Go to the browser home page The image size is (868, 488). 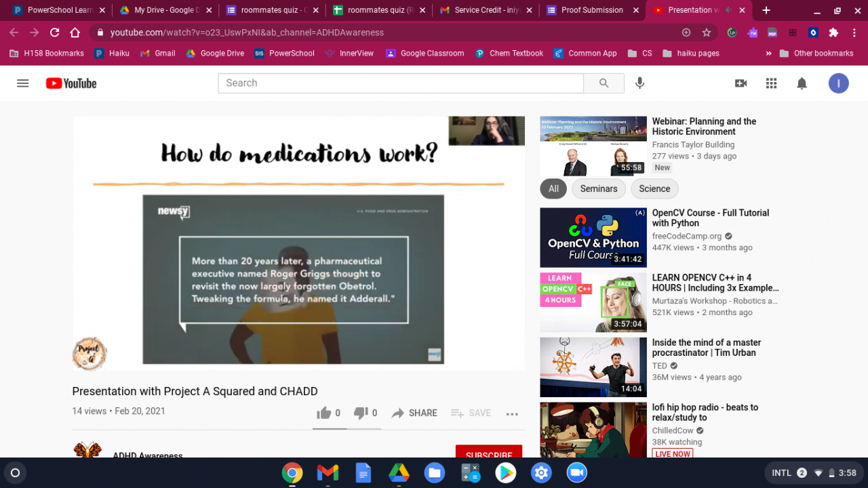(75, 33)
